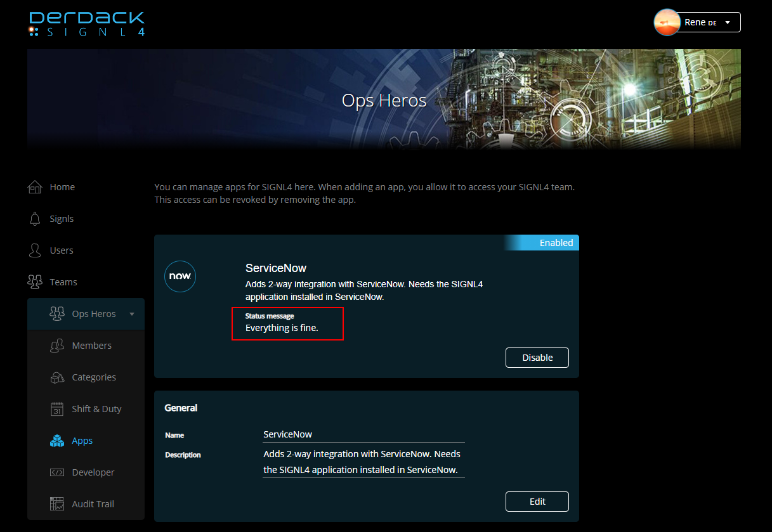Click the General section heading
Viewport: 772px width, 532px height.
[181, 408]
